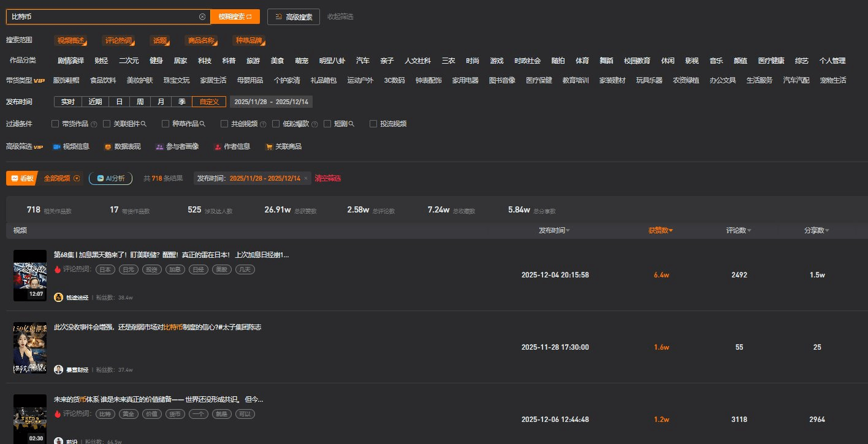
Task: Open the 数据表现 advanced filter icon
Action: click(108, 147)
